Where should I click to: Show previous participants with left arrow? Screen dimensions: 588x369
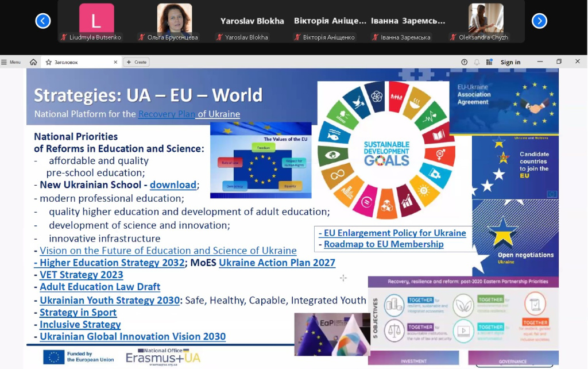click(42, 21)
